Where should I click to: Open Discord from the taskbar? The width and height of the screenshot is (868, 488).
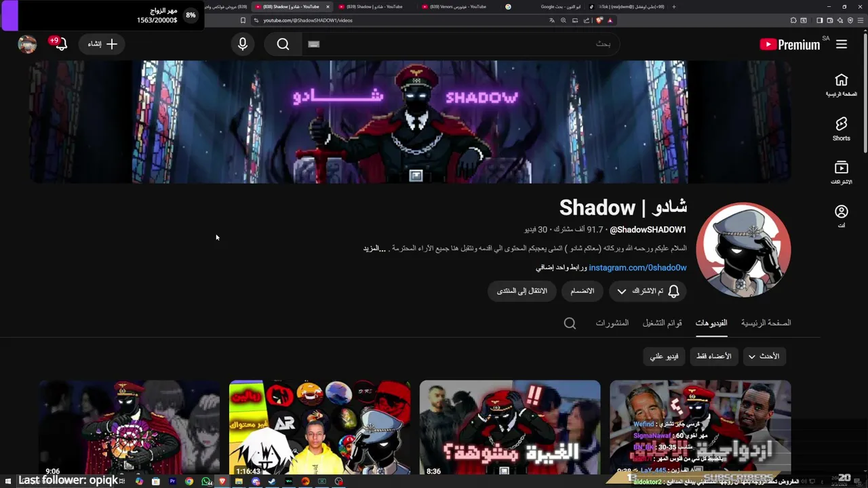pos(256,481)
